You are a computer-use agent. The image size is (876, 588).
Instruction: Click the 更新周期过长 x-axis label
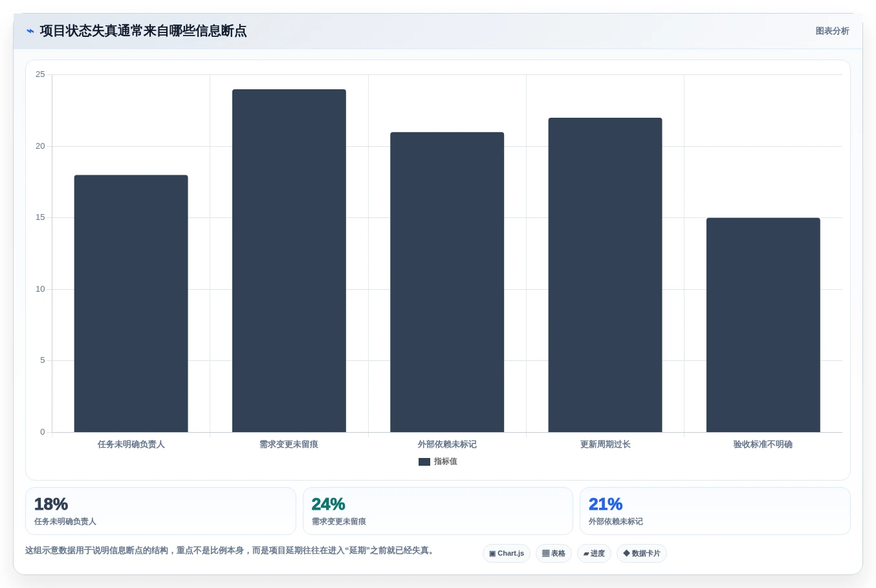pos(605,444)
